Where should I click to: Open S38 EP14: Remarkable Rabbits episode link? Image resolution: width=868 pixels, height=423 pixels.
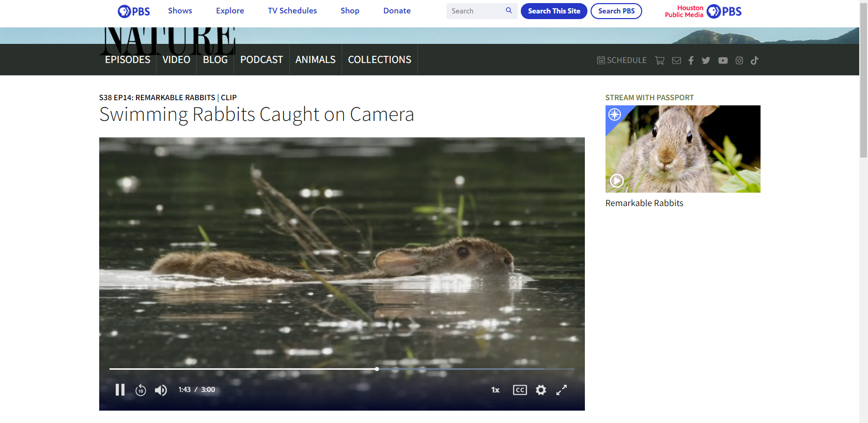coord(157,98)
